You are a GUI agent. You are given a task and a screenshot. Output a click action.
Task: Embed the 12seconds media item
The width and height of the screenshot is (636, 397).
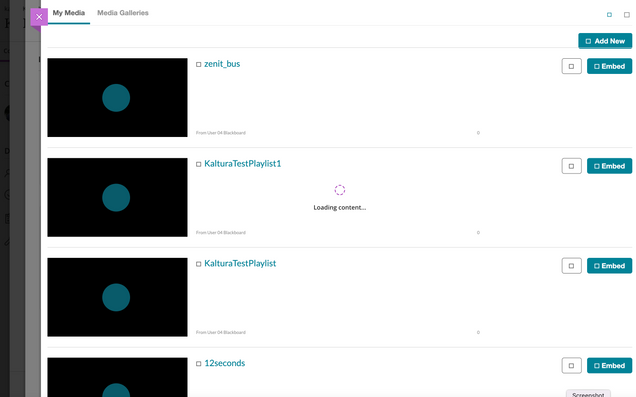pos(609,365)
